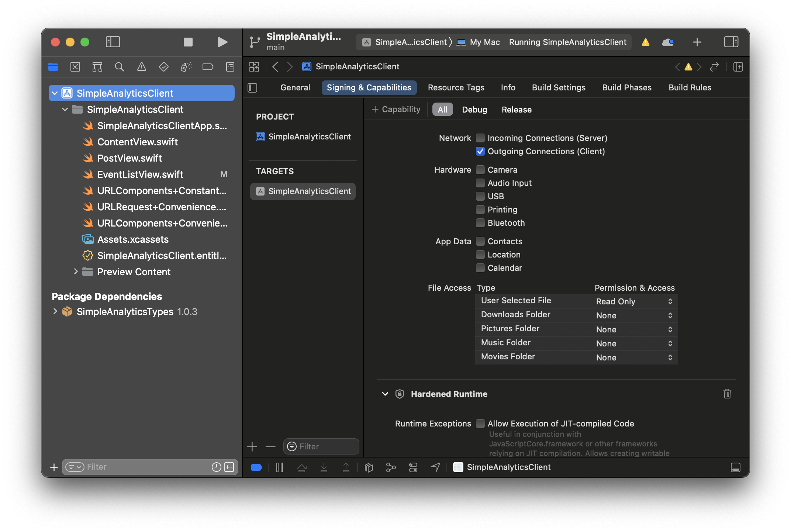Image resolution: width=791 pixels, height=532 pixels.
Task: Add a new Capability
Action: point(396,110)
